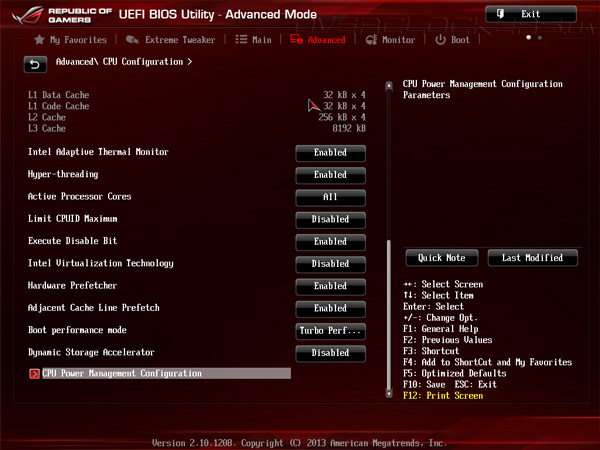Screen dimensions: 600x450
Task: Open CPU Power Management Configuration submenu
Action: tap(160, 373)
